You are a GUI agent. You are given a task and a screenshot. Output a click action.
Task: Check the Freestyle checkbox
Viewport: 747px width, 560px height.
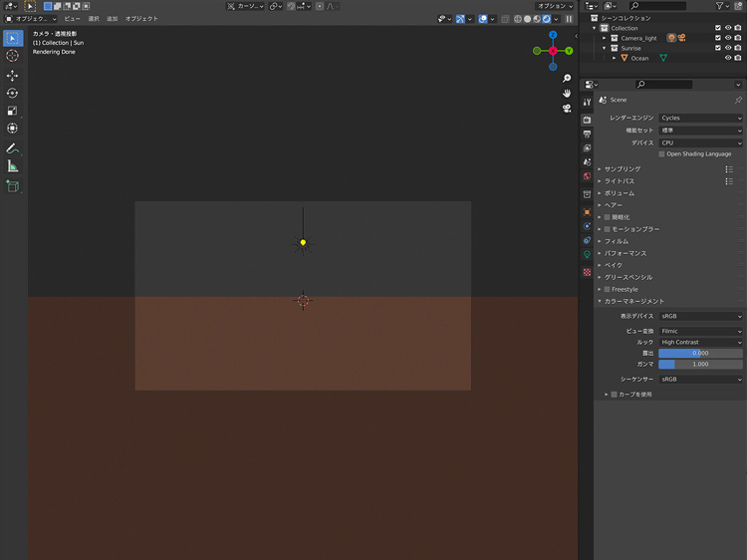coord(608,289)
